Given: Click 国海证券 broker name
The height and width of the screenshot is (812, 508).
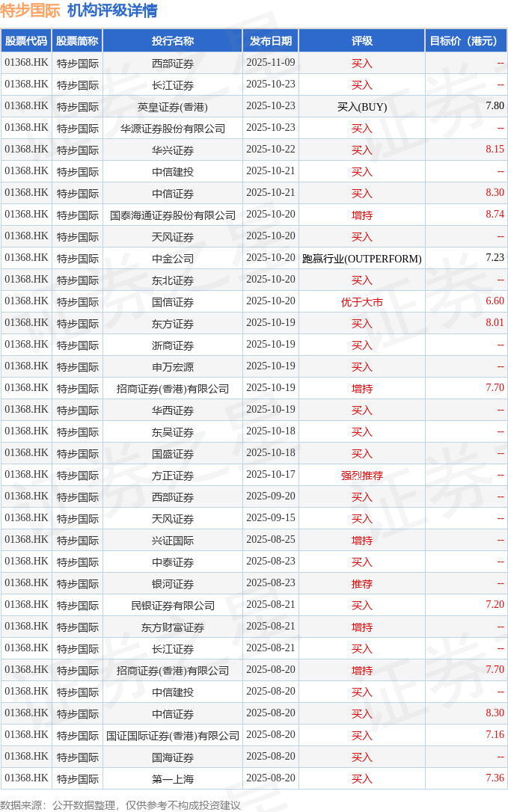Looking at the screenshot, I should tap(173, 757).
